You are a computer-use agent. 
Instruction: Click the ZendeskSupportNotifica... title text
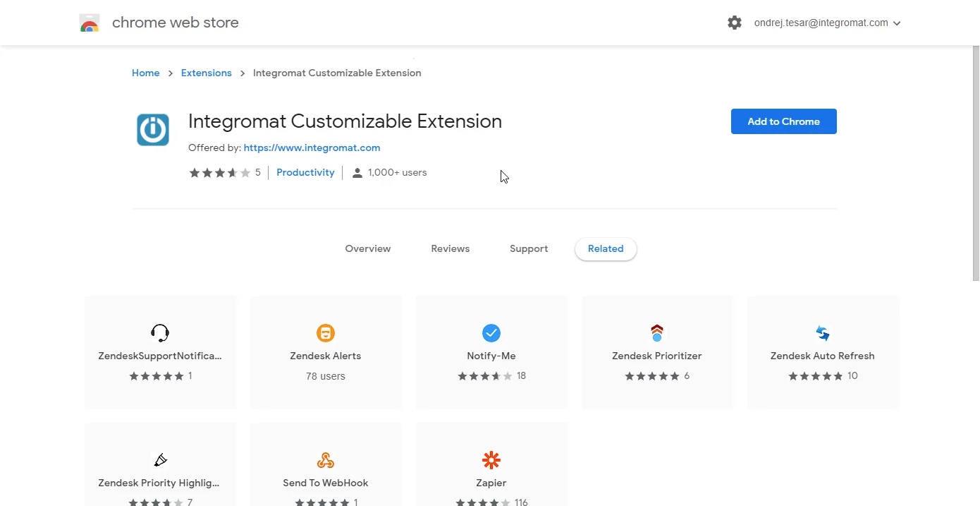pos(160,356)
